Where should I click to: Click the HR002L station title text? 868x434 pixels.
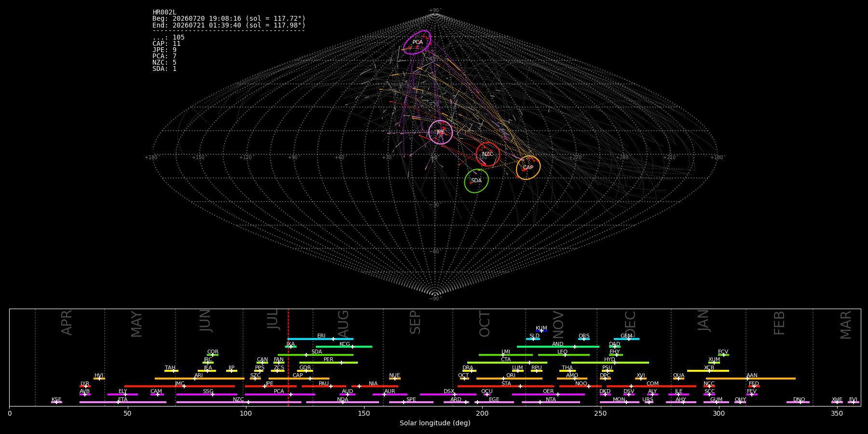[164, 13]
